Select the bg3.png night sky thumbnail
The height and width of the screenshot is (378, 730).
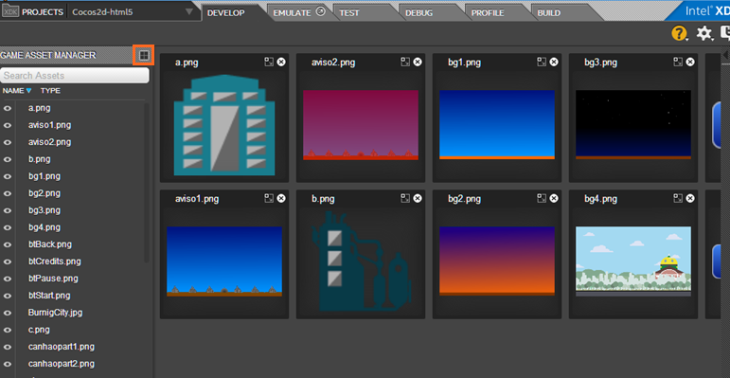(x=633, y=124)
